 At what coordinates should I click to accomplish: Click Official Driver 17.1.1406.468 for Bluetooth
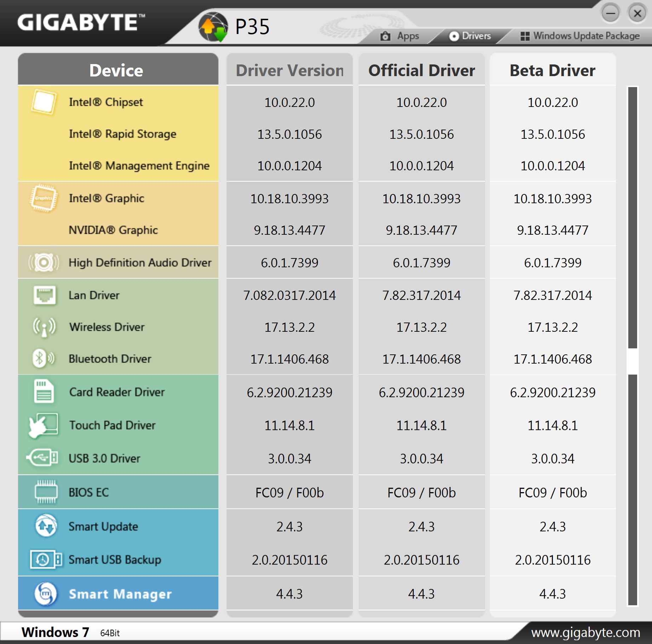click(422, 359)
